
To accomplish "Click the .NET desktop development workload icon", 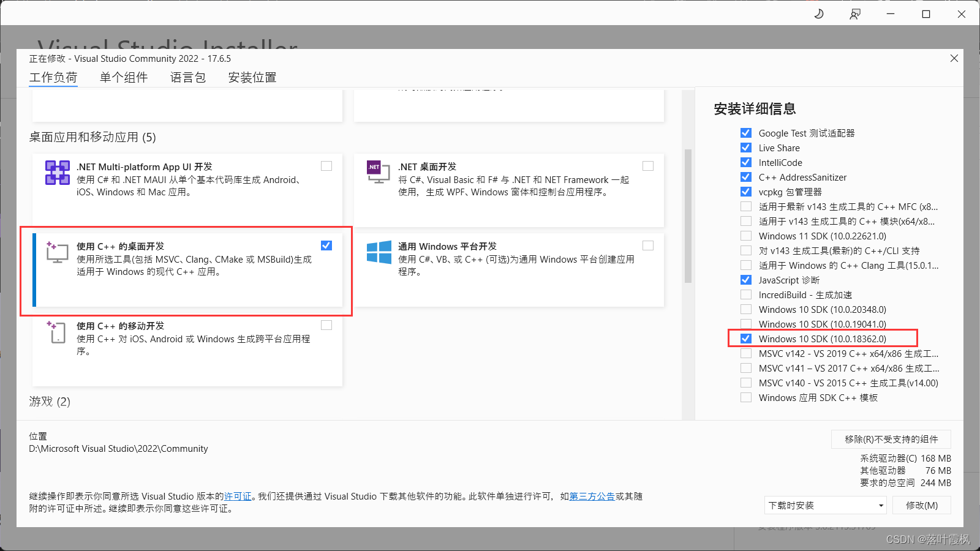I will (378, 172).
